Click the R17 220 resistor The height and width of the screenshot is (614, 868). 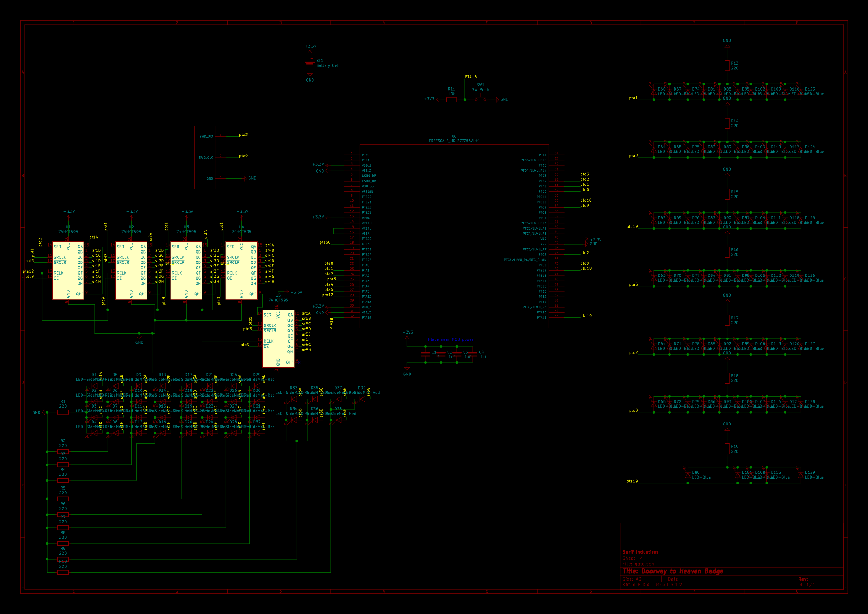(x=727, y=320)
